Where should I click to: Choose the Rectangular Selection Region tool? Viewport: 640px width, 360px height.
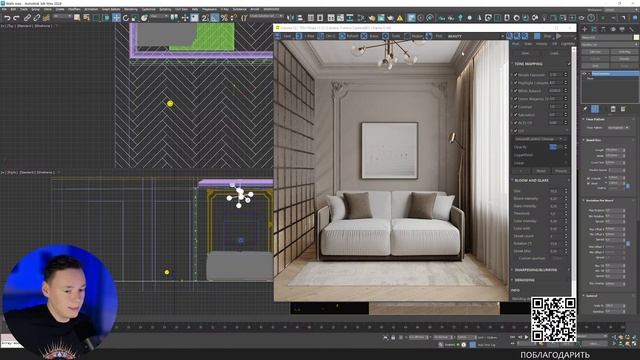[97, 18]
